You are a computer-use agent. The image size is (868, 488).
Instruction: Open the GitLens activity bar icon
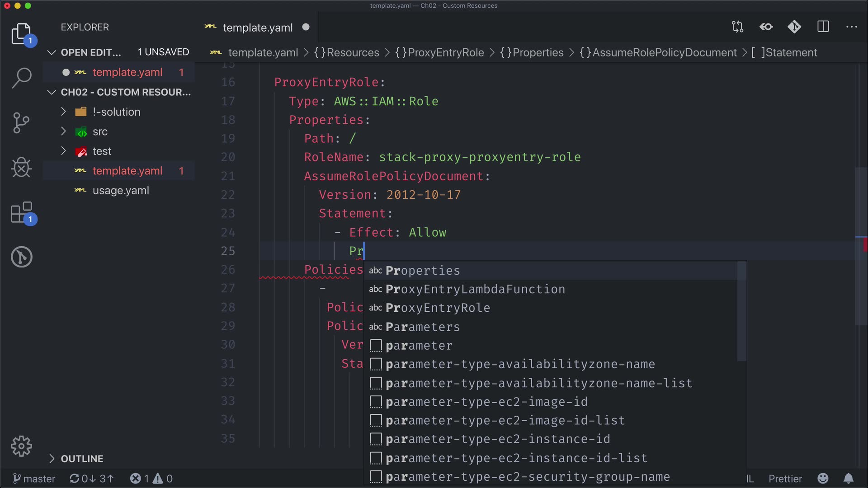tap(21, 257)
